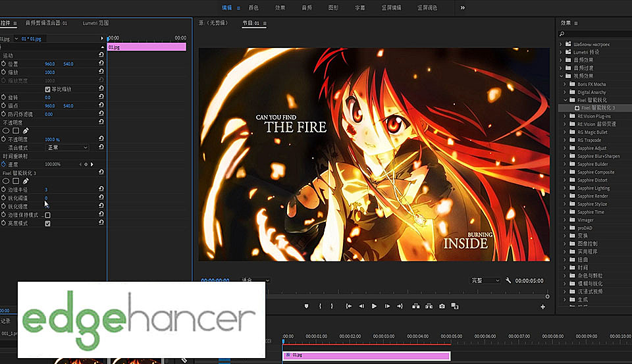Expand the Sapphire Lighting folder

pos(565,188)
